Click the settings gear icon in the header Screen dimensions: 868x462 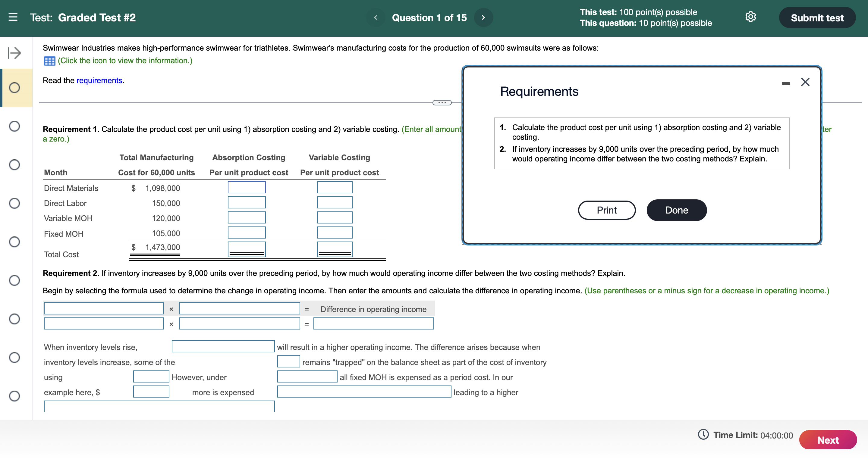750,17
